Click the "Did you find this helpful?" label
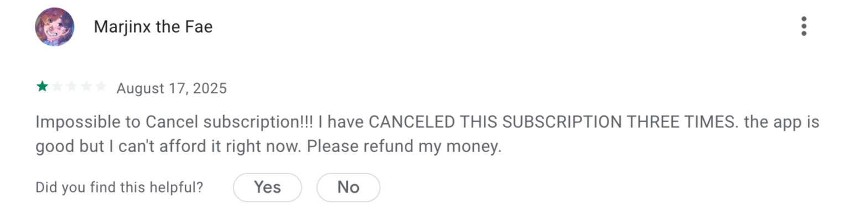 pyautogui.click(x=119, y=187)
